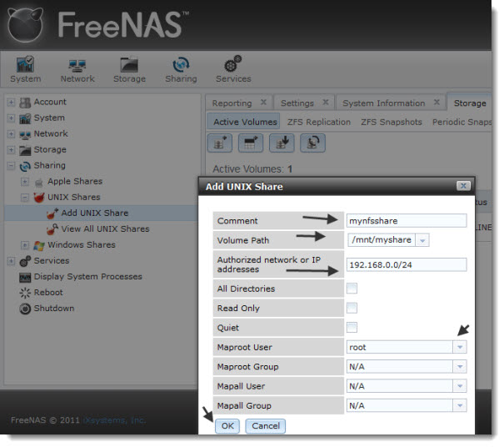Cancel the Add UNIX Share dialog
The width and height of the screenshot is (504, 447).
(266, 426)
